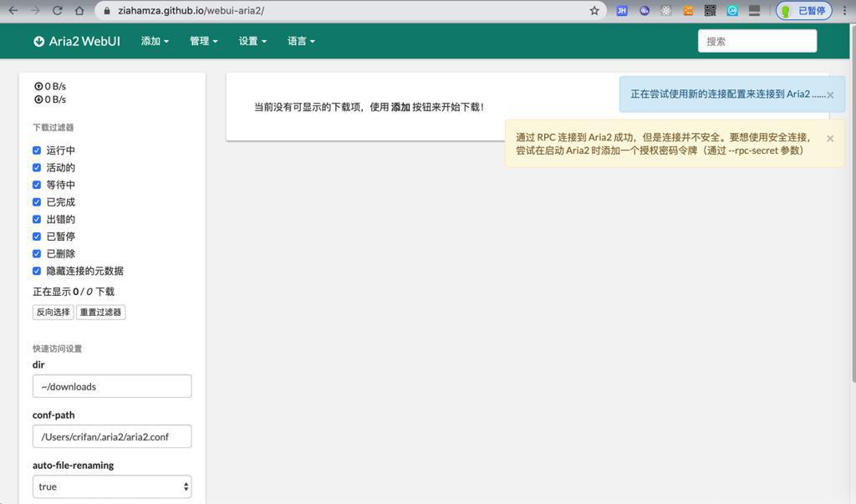Open the 设置 dropdown menu

pos(252,41)
